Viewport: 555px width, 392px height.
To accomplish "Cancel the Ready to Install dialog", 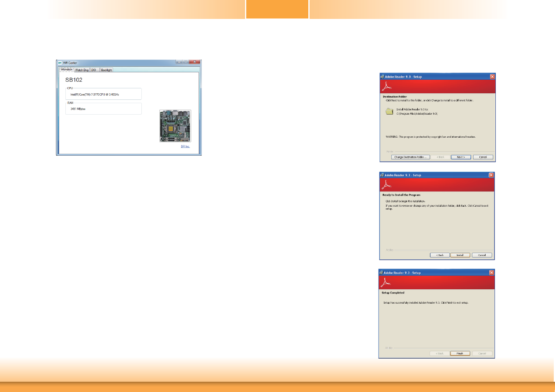I will point(482,255).
